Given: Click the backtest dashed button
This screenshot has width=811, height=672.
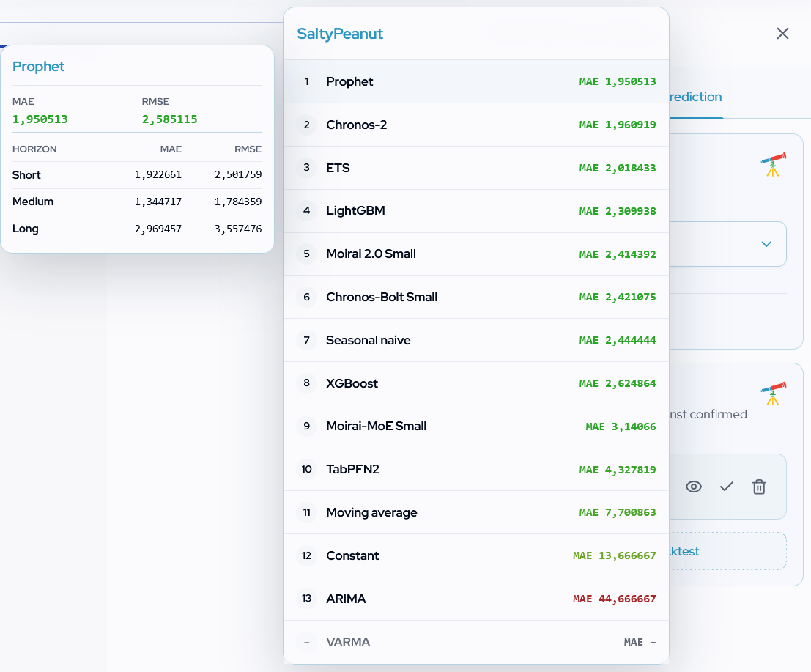Looking at the screenshot, I should (727, 552).
